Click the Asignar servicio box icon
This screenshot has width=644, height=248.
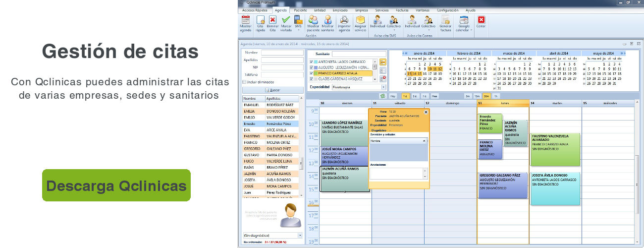pyautogui.click(x=360, y=23)
